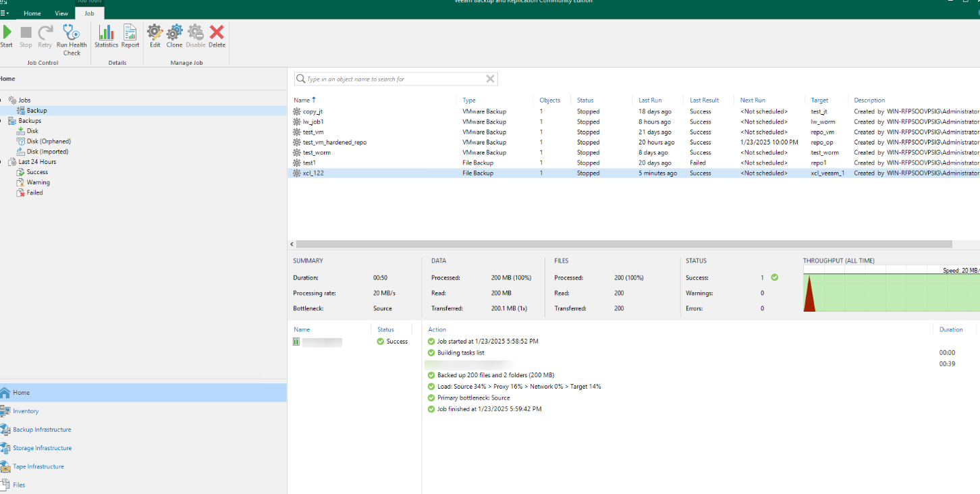Screen dimensions: 980x494
Task: Open the main hamburger menu dropdown
Action: tap(4, 13)
